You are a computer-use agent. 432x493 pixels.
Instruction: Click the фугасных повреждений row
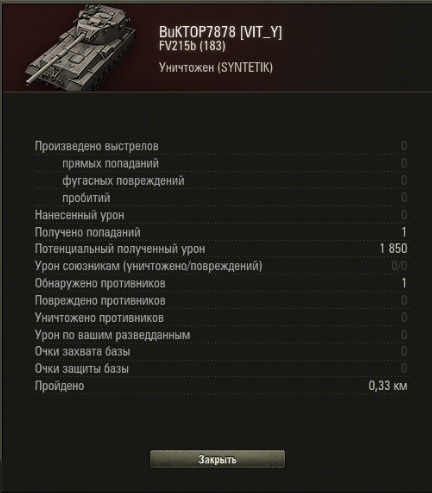click(221, 181)
